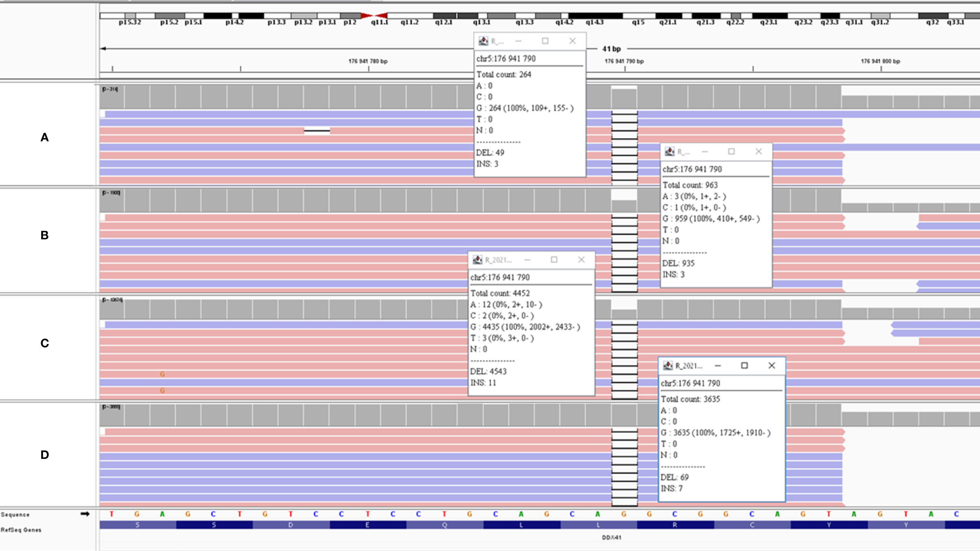Image resolution: width=980 pixels, height=551 pixels.
Task: Click the IGV icon in the Total count 4452 popup
Action: point(478,260)
